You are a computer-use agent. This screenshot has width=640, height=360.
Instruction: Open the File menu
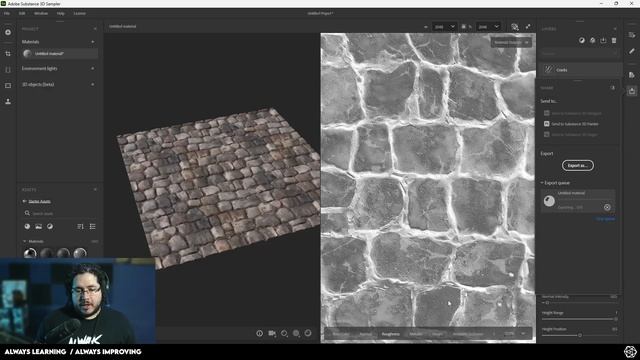(x=7, y=13)
